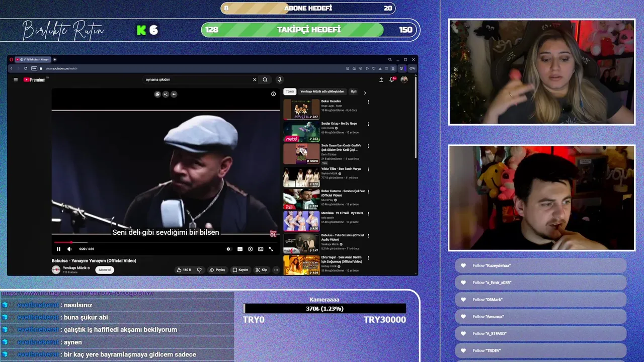Screen dimensions: 644x362
Task: Open the options menu for Yıldız Tilbe - Ben Senin Varya
Action: click(x=368, y=169)
